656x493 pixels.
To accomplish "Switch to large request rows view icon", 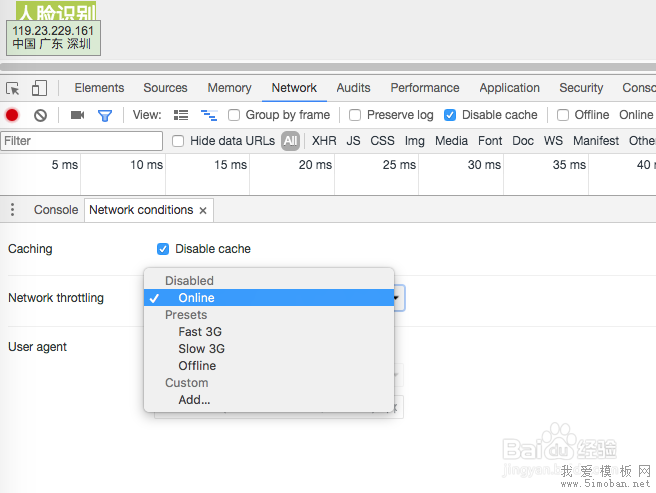I will [181, 115].
